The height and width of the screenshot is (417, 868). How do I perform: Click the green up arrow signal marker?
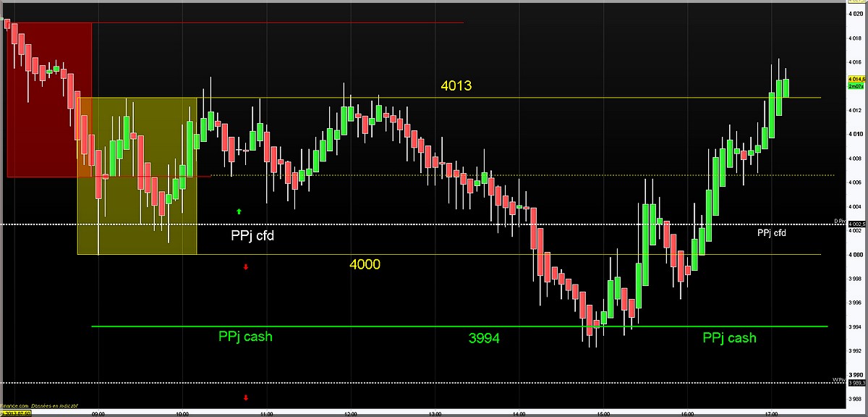pos(239,211)
